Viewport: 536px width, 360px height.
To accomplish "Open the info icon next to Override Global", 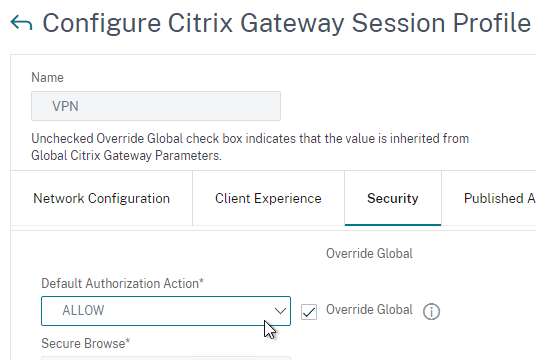I will 431,311.
